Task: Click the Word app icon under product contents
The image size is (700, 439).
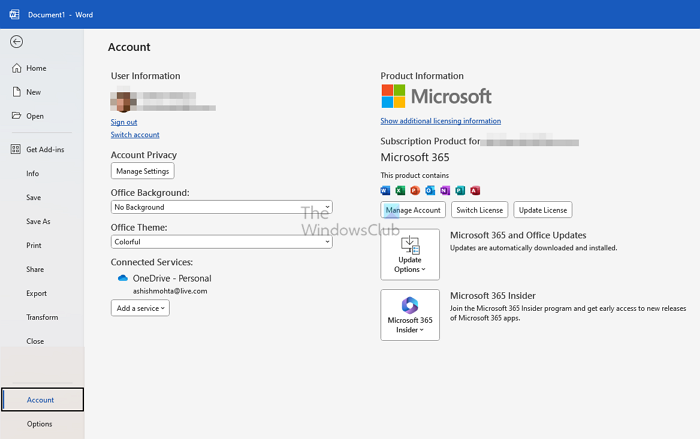Action: tap(385, 191)
